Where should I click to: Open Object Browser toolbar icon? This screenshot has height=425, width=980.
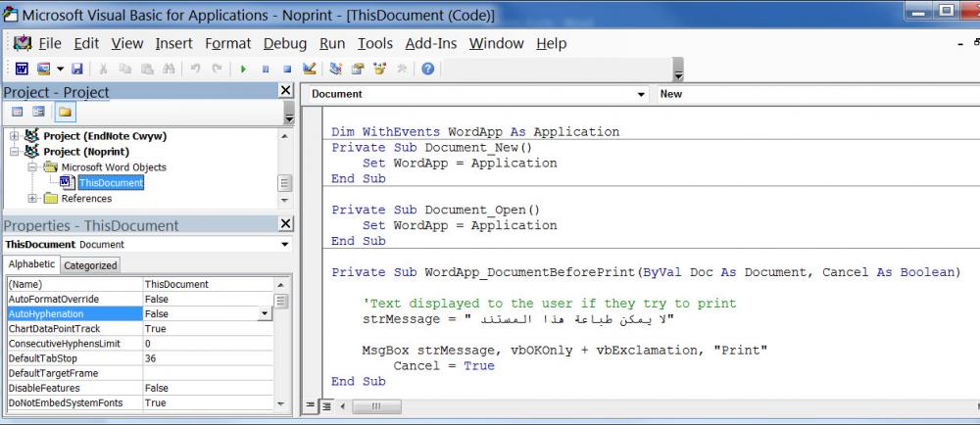(x=379, y=69)
